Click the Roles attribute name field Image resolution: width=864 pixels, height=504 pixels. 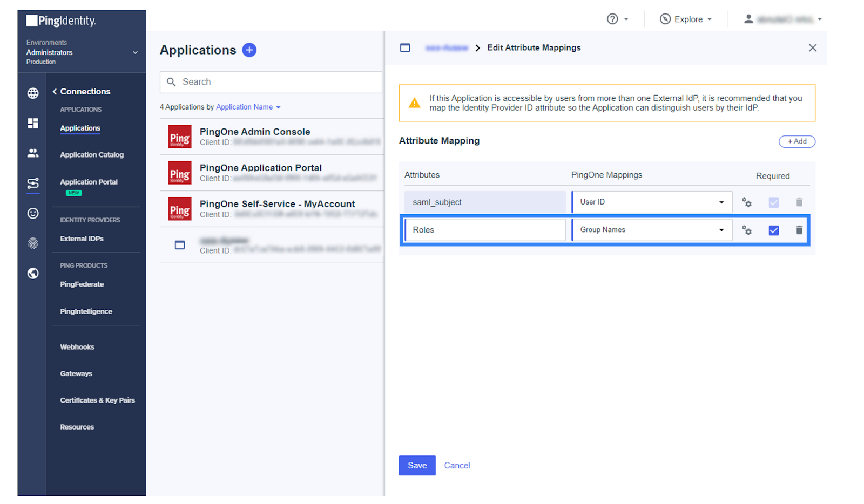point(485,230)
